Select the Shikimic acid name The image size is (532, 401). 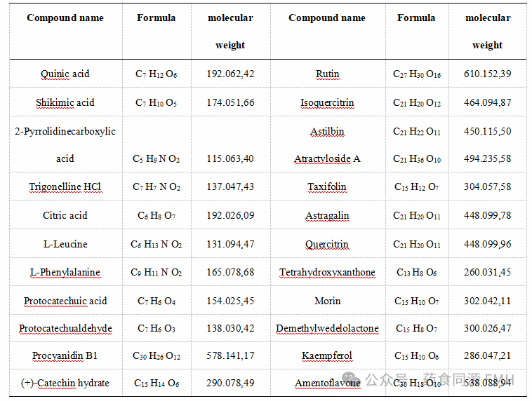(65, 102)
